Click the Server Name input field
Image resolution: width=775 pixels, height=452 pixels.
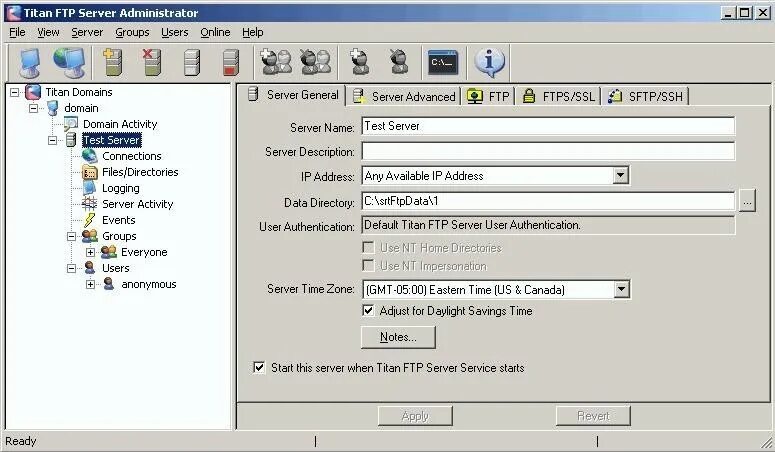pyautogui.click(x=548, y=126)
